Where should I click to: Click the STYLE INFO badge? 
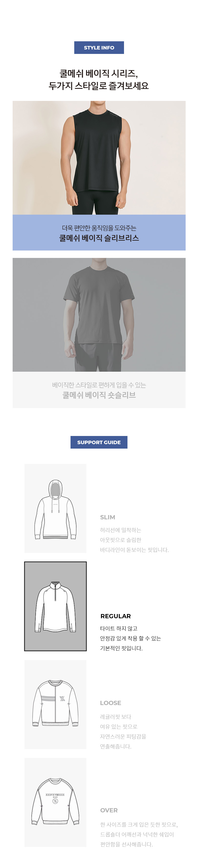coord(99,47)
